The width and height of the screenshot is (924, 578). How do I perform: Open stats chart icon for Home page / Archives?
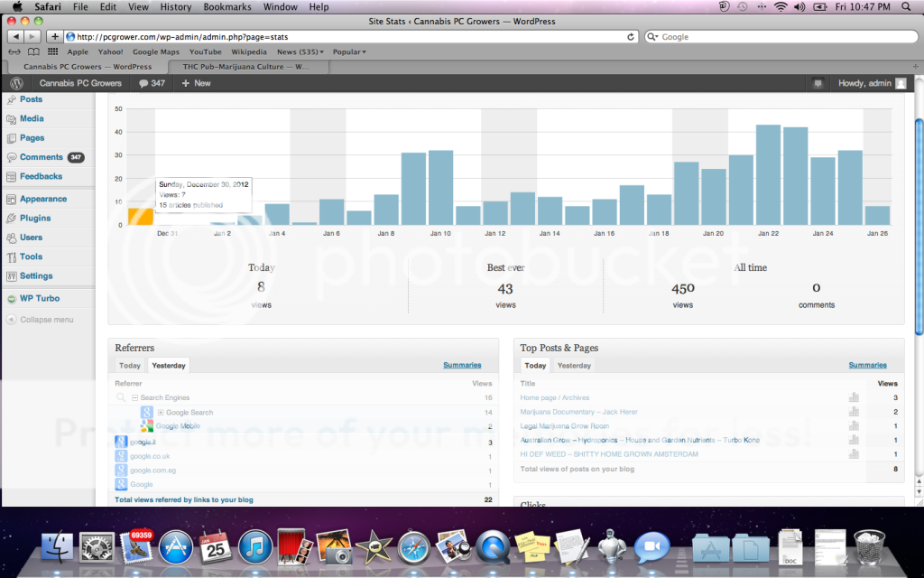pos(854,397)
